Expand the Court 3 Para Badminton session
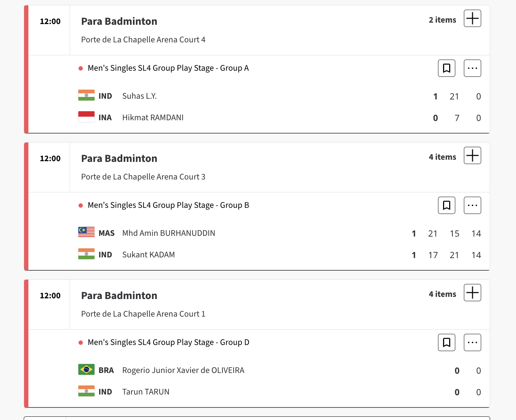 tap(472, 155)
